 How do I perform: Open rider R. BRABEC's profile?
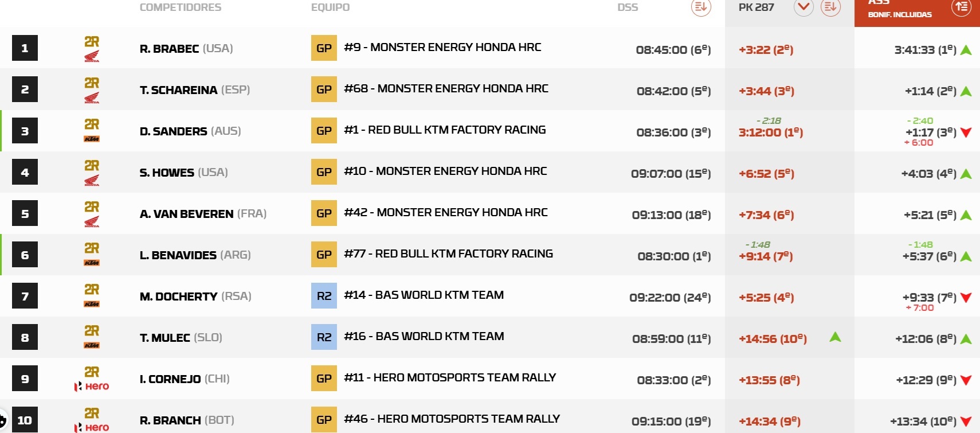coord(169,49)
